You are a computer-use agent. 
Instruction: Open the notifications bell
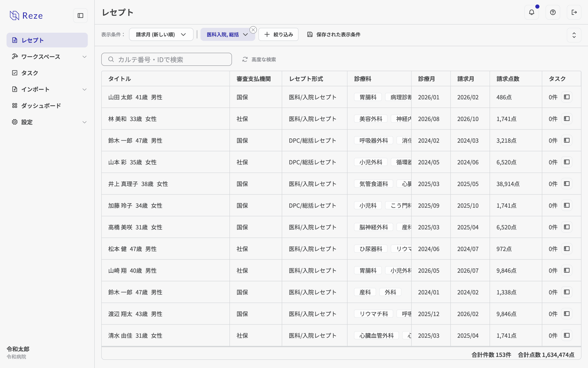point(532,12)
